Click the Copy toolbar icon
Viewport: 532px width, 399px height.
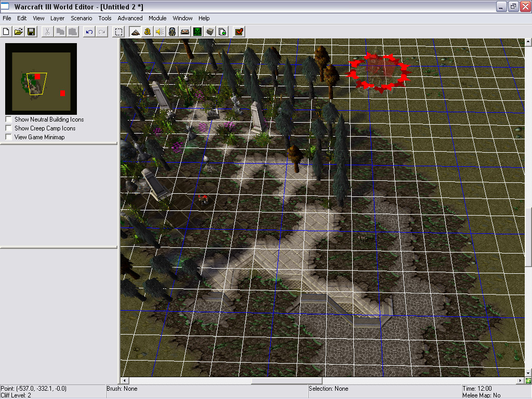point(60,32)
